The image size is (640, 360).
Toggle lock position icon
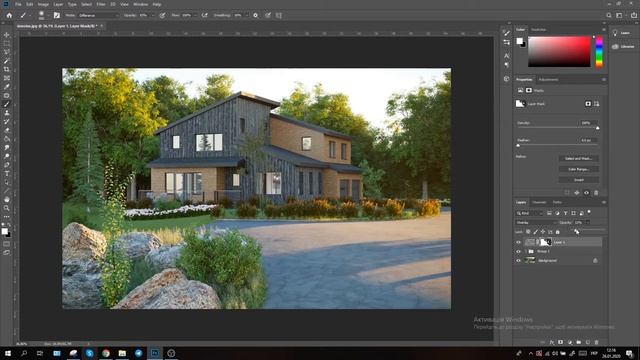pos(543,232)
